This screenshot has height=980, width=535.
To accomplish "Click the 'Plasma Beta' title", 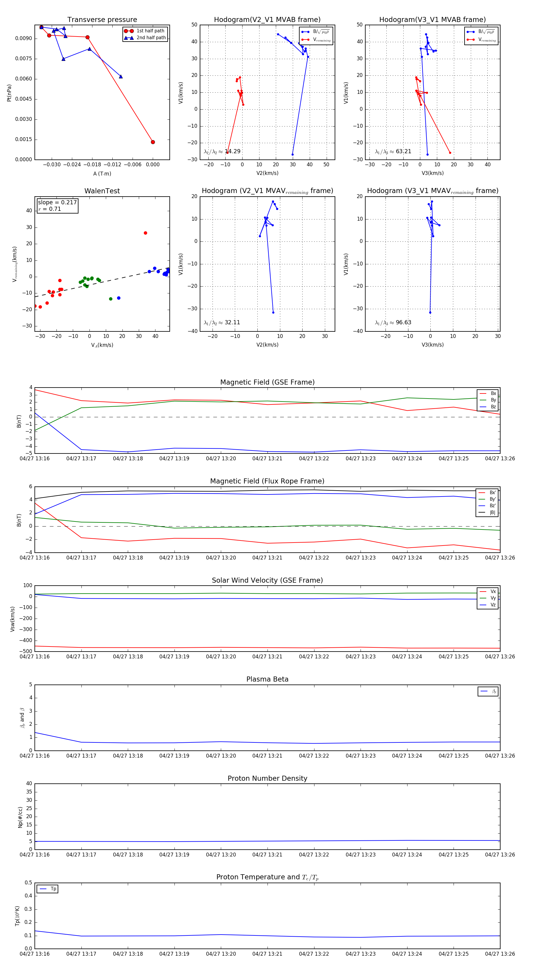I will pyautogui.click(x=267, y=679).
